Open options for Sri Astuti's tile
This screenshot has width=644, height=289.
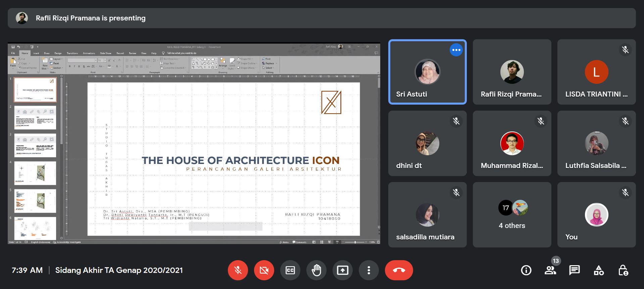coord(456,50)
